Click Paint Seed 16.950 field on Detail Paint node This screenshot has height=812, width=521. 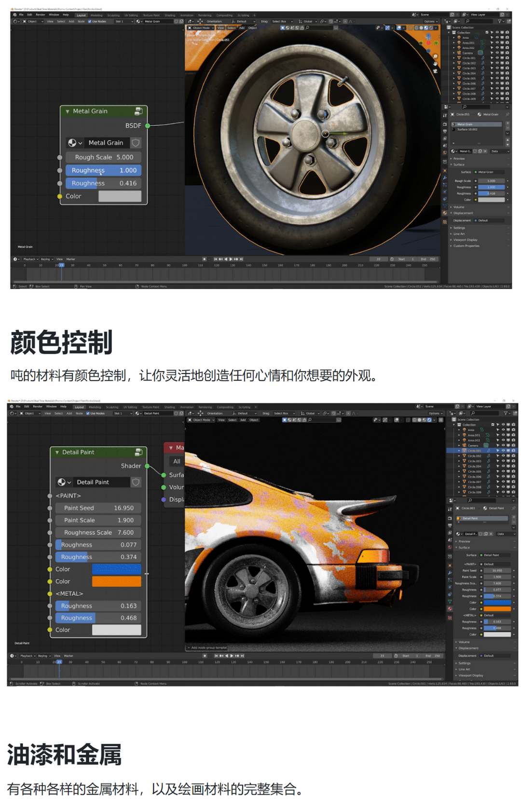click(x=98, y=508)
